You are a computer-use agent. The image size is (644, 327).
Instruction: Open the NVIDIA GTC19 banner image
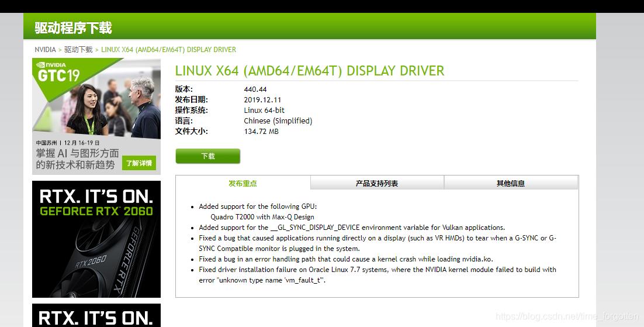pos(96,116)
